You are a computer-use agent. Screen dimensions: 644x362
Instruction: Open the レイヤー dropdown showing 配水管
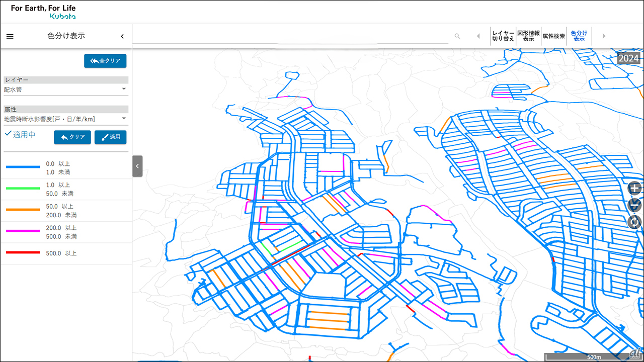66,89
